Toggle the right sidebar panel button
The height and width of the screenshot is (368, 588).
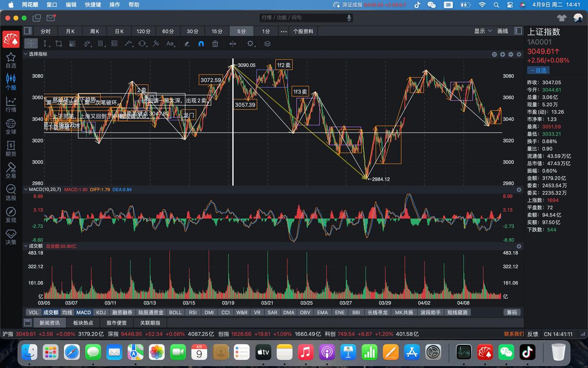click(518, 31)
